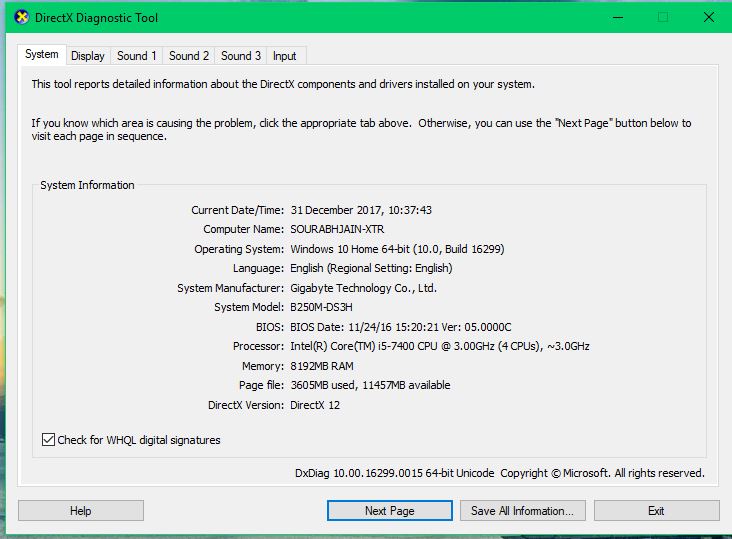Open the Sound 2 tab
Screen dimensions: 732x539
189,56
